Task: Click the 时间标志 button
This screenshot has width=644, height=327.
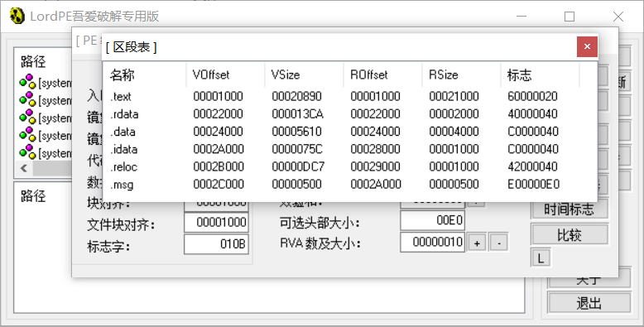Action: pos(570,209)
